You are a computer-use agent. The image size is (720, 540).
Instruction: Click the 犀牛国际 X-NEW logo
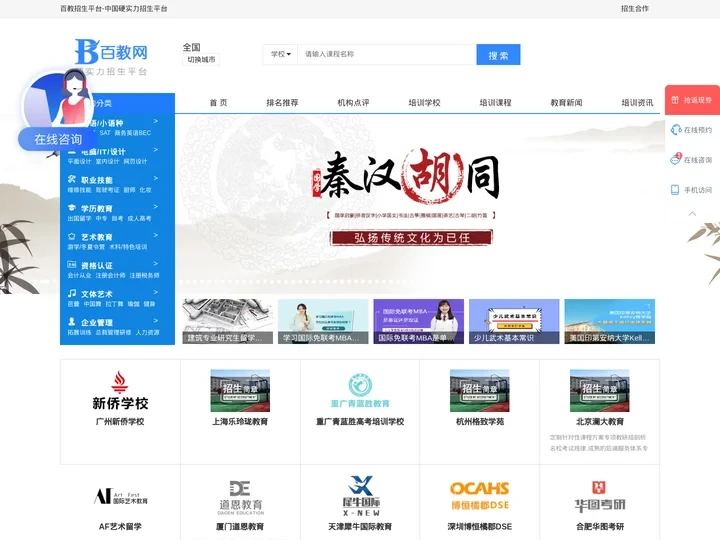[x=360, y=496]
